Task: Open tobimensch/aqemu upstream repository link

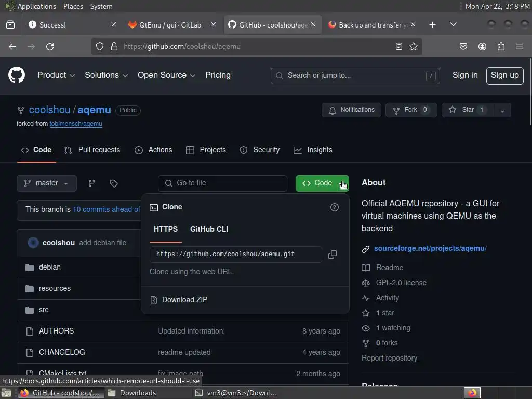Action: coord(76,124)
